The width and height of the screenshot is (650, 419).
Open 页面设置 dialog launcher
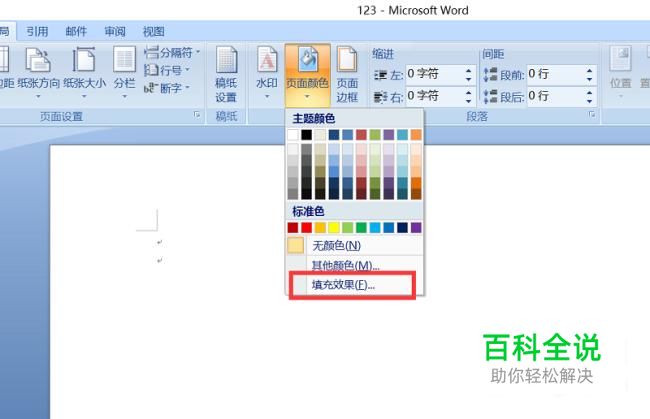(x=197, y=114)
